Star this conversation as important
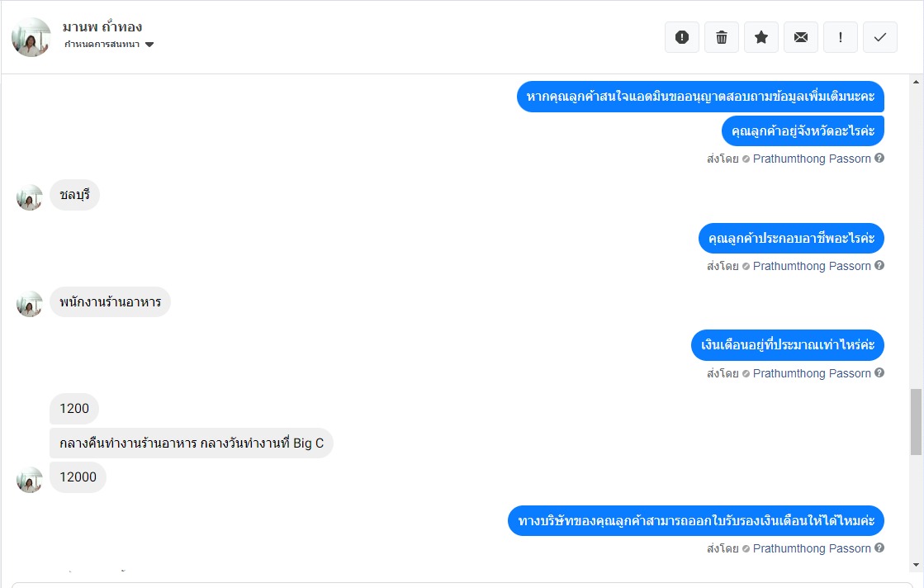The height and width of the screenshot is (588, 924). coord(761,37)
